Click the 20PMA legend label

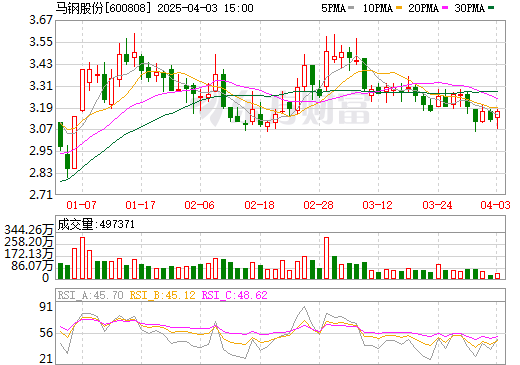pos(423,8)
